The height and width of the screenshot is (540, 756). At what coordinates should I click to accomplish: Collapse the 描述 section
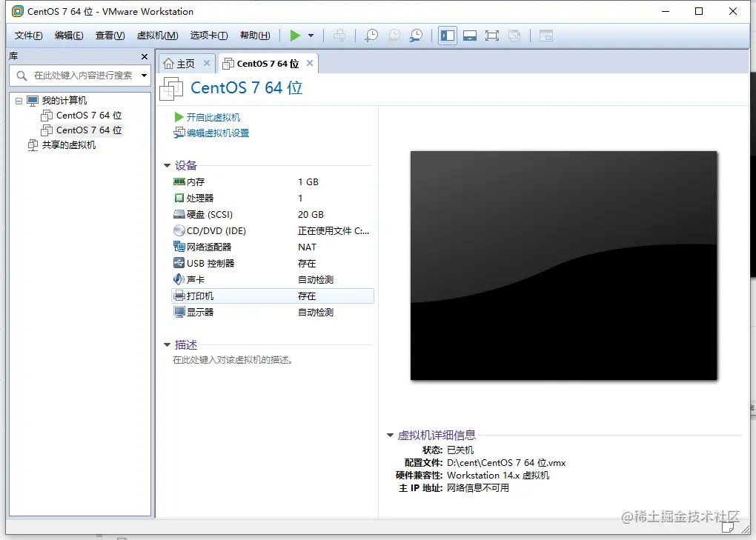168,344
